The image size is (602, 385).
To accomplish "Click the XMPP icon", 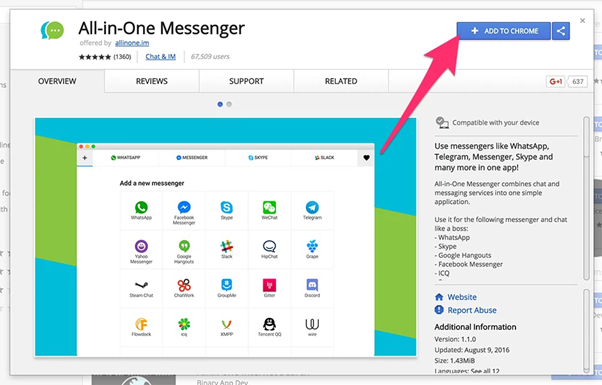I will pos(227,325).
